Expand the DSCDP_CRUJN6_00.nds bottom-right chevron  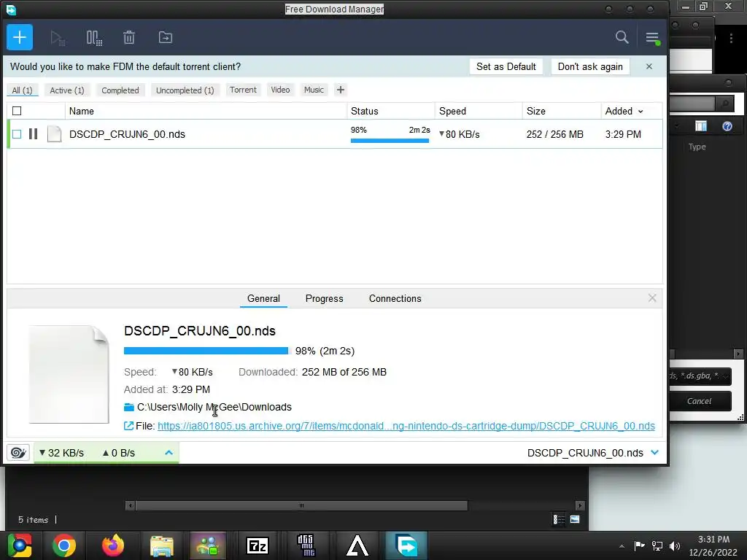[x=654, y=452]
